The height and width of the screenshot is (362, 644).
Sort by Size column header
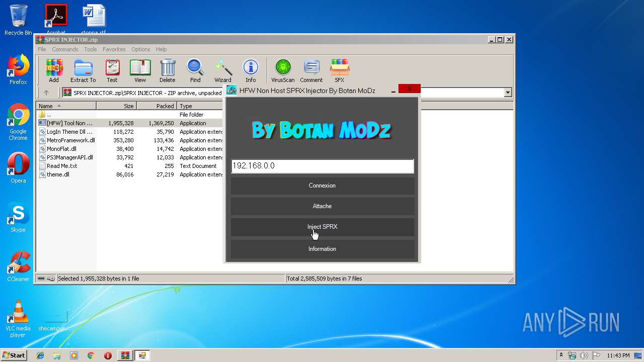tap(116, 106)
